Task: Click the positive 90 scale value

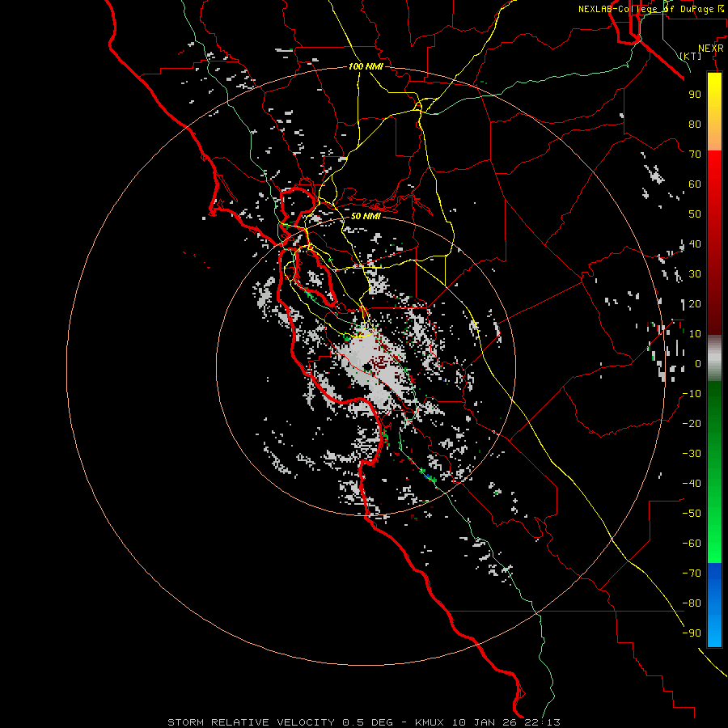Action: pyautogui.click(x=695, y=95)
